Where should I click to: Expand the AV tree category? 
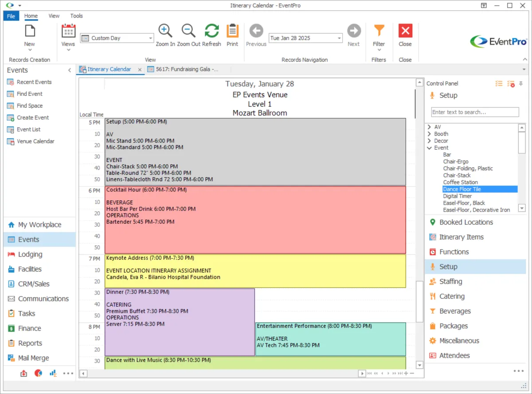(429, 127)
